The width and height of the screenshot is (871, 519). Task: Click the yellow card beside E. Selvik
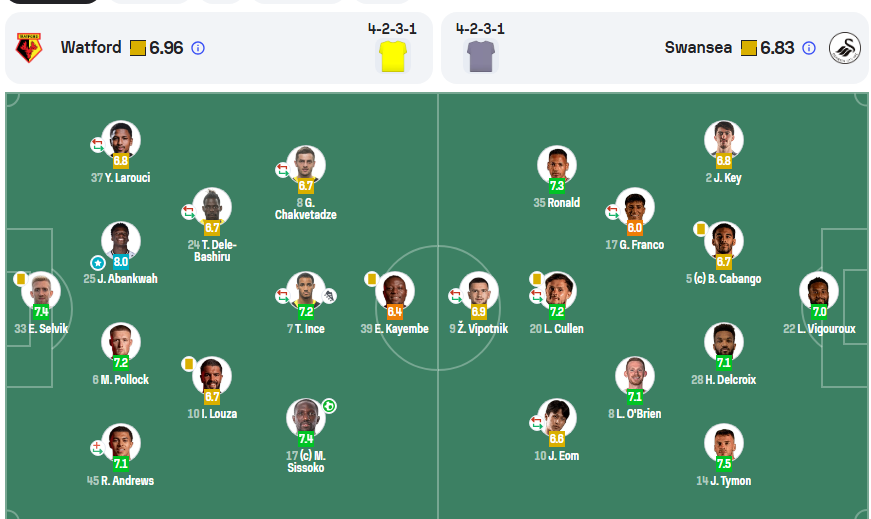point(20,279)
